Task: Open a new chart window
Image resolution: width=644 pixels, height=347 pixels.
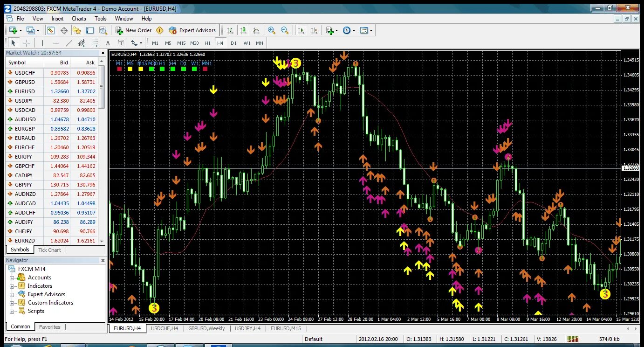Action: coord(13,30)
